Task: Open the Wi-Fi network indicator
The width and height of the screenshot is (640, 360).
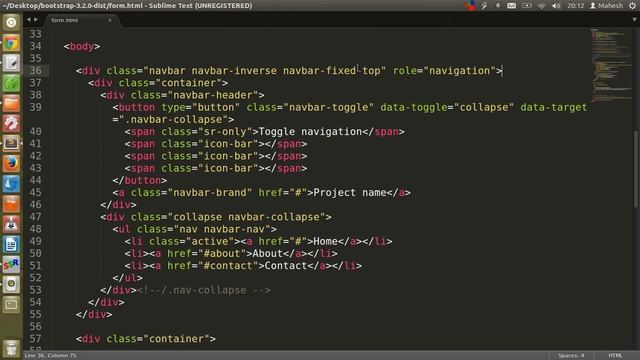Action: [542, 6]
